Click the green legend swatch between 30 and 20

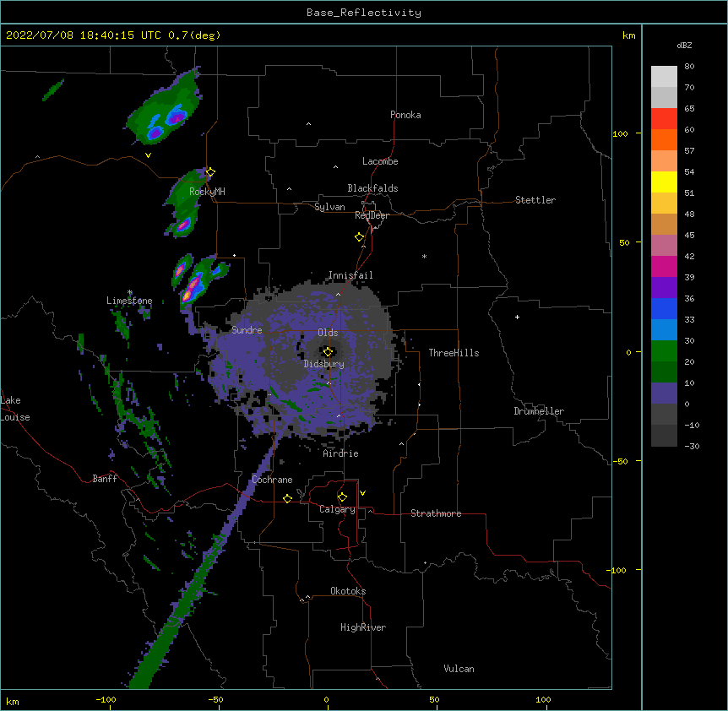(664, 351)
